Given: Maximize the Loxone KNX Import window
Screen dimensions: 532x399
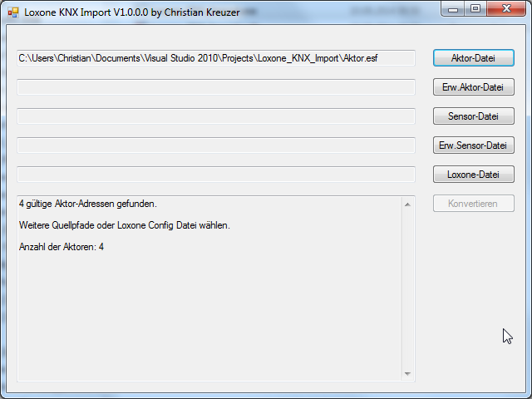Looking at the screenshot, I should pyautogui.click(x=475, y=9).
